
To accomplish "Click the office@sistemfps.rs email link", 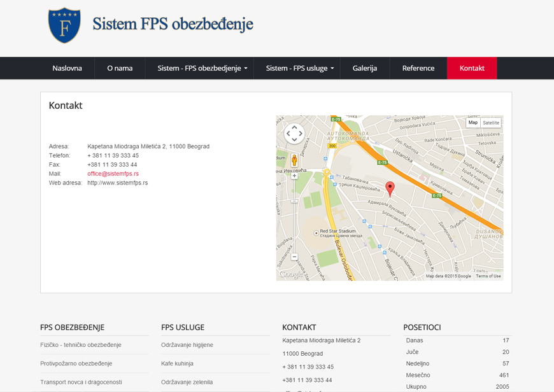I will point(113,174).
